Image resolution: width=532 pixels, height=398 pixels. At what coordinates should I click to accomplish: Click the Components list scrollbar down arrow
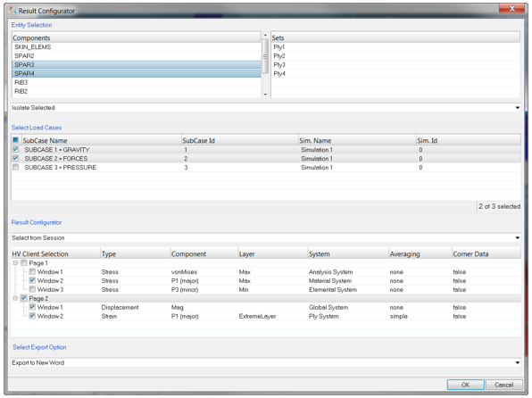click(265, 95)
